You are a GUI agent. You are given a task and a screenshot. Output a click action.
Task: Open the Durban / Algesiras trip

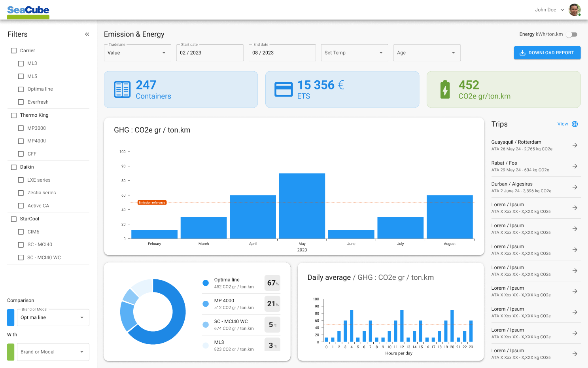536,187
